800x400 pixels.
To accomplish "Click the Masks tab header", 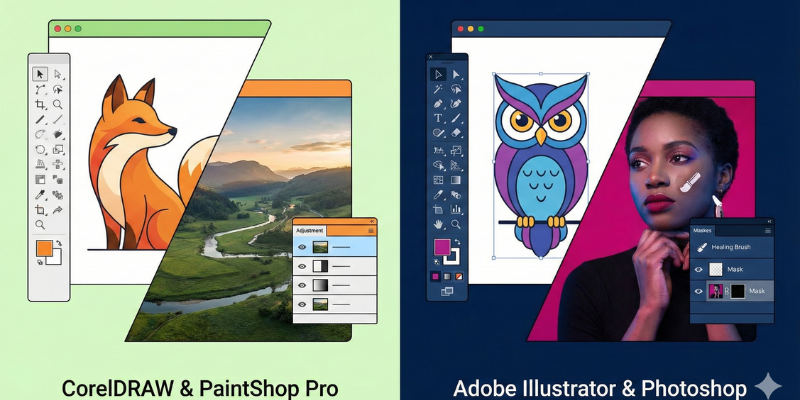I will [x=703, y=231].
